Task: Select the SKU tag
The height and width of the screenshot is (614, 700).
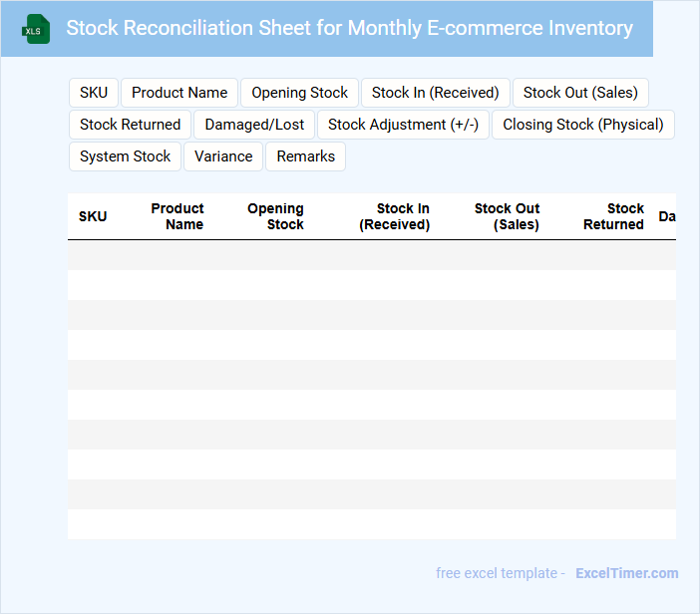Action: (x=94, y=93)
